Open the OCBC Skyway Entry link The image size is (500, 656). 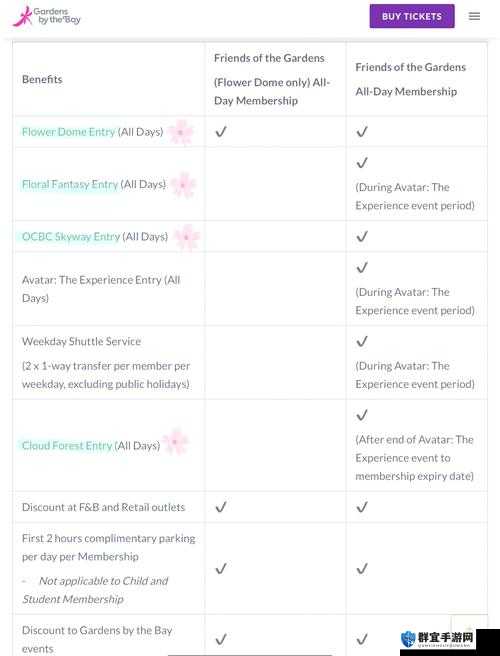point(71,236)
